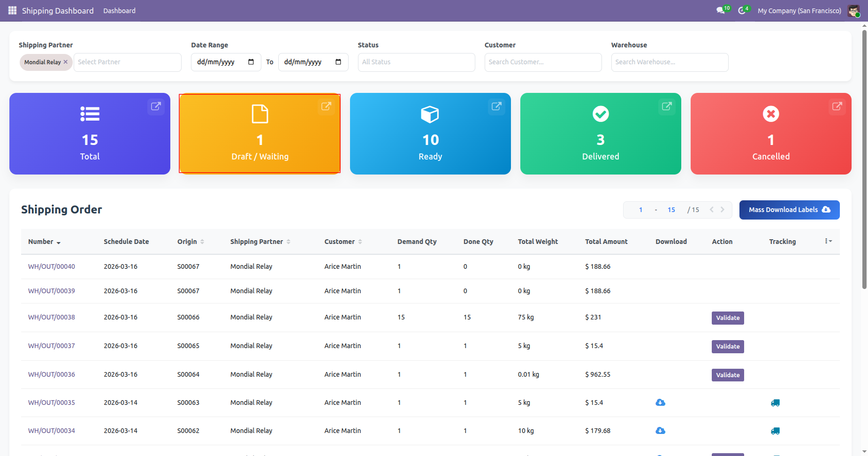Validate the WH/OUT/00038 order

pos(727,318)
